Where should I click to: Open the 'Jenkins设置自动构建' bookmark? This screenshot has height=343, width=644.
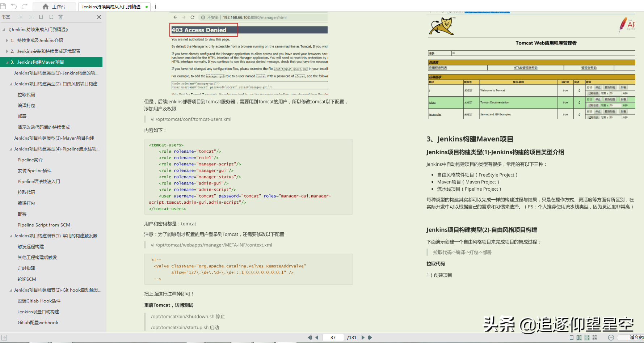[x=38, y=312]
